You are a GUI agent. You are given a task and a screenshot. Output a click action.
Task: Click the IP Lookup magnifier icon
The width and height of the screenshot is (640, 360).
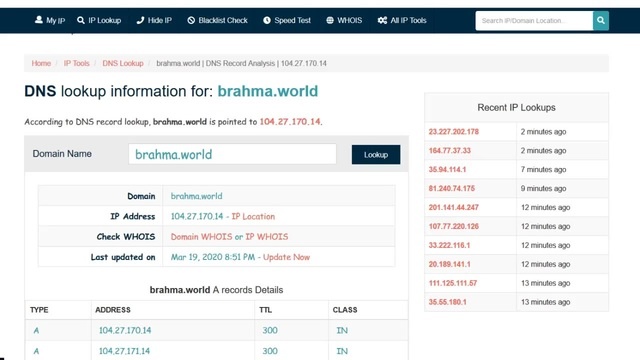(x=81, y=20)
